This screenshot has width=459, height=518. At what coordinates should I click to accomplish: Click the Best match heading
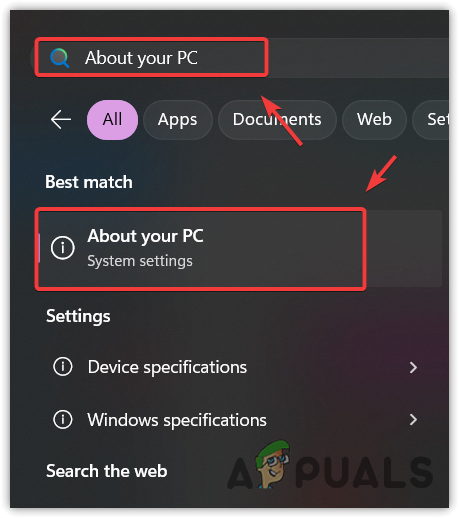89,182
